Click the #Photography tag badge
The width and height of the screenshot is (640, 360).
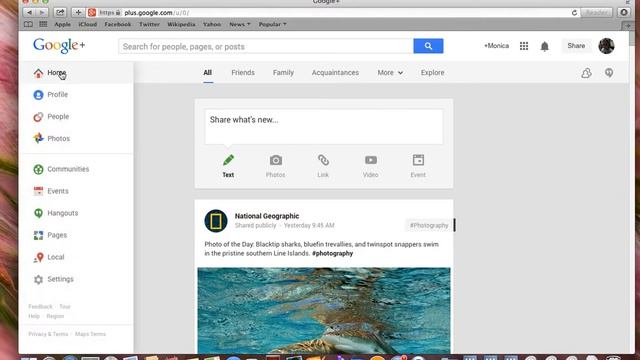(429, 225)
